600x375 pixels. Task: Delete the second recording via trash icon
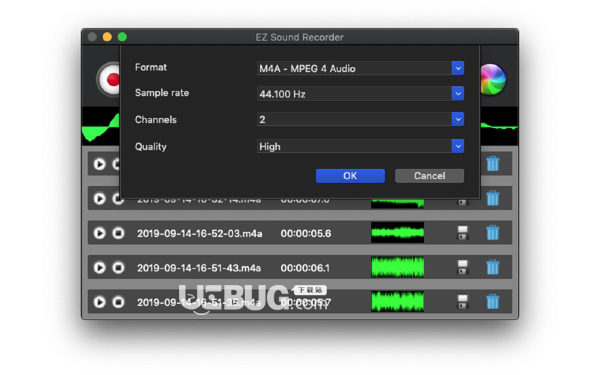[493, 199]
